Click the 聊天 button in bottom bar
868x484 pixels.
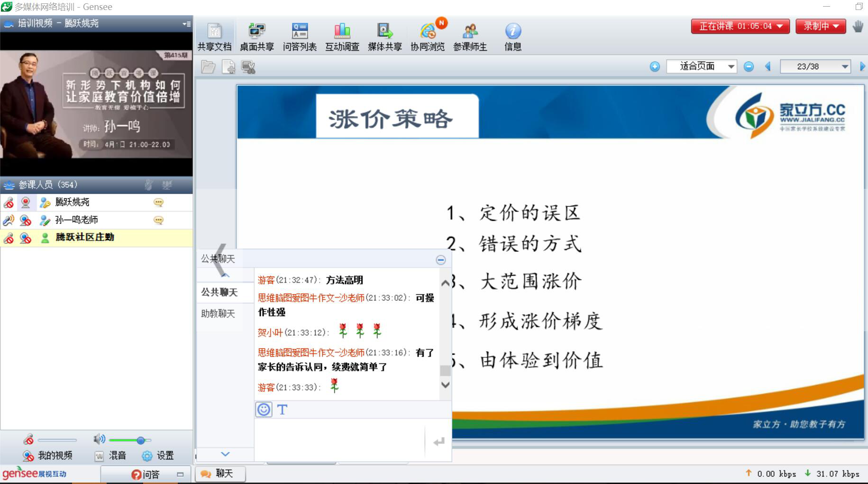coord(220,474)
